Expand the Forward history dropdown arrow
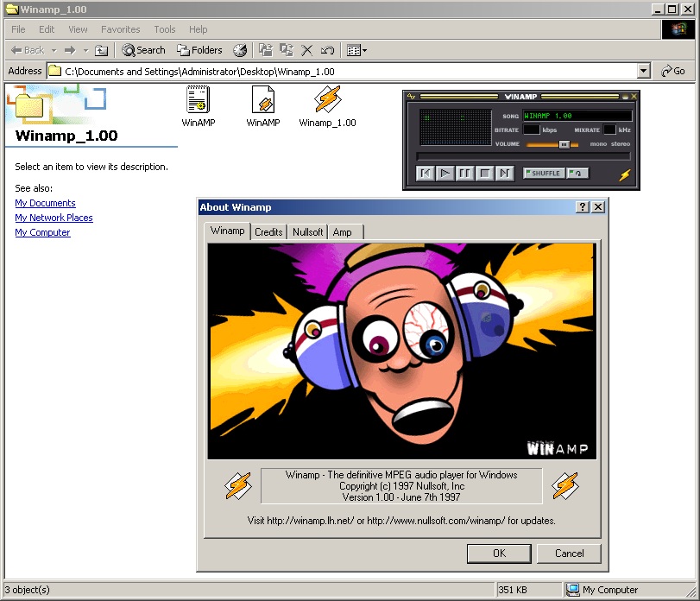This screenshot has width=700, height=601. pos(86,50)
